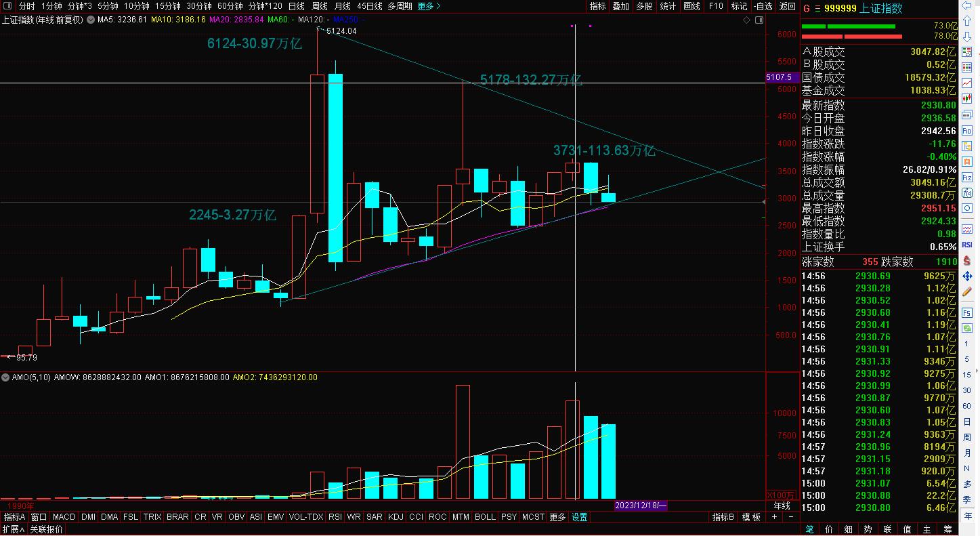This screenshot has height=536, width=980.
Task: Click the -自选 watchlist button
Action: (x=763, y=6)
